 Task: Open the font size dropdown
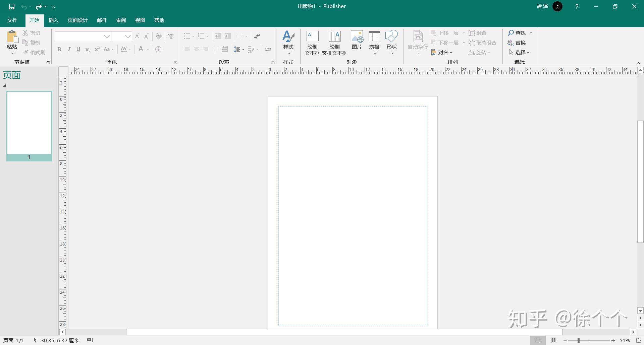pos(128,36)
